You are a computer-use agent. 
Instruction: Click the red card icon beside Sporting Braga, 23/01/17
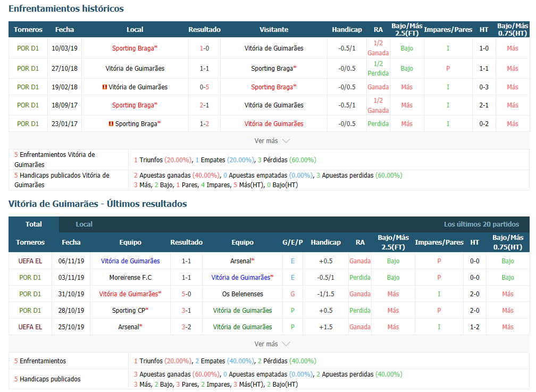[111, 124]
